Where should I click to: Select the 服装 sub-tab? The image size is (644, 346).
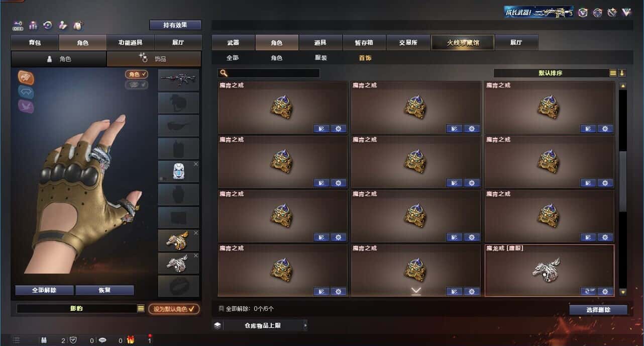click(x=321, y=58)
